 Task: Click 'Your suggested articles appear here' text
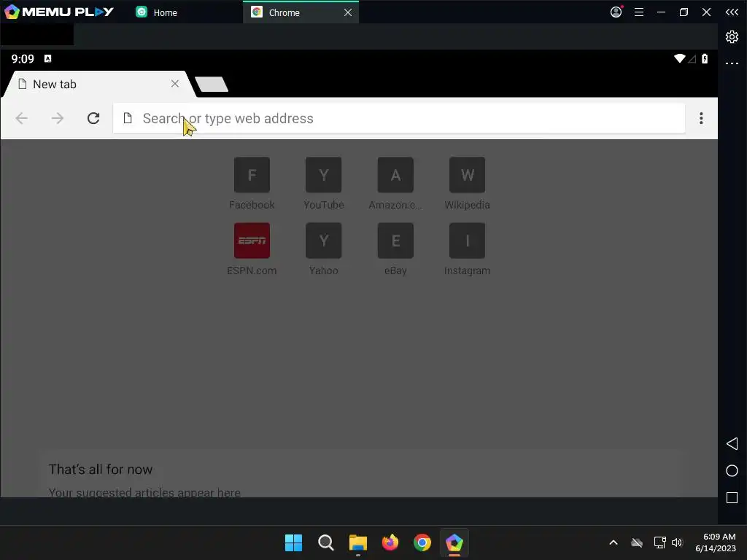pyautogui.click(x=144, y=492)
